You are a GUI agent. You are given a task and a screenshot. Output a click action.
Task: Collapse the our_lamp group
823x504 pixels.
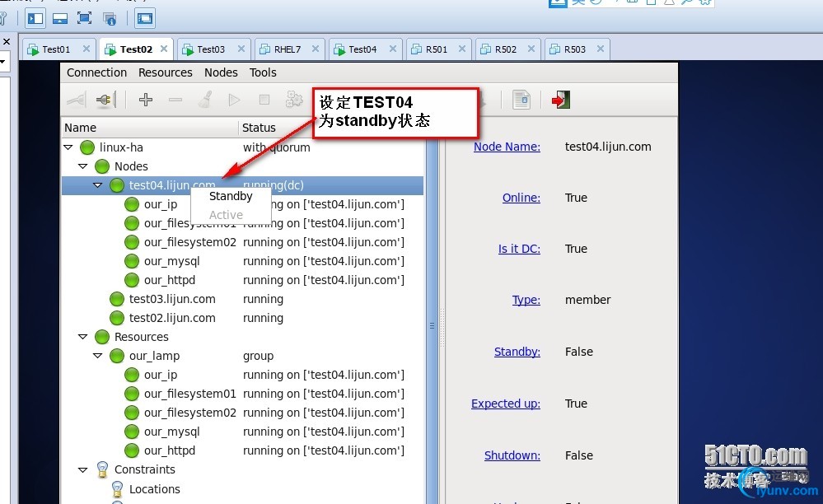98,356
